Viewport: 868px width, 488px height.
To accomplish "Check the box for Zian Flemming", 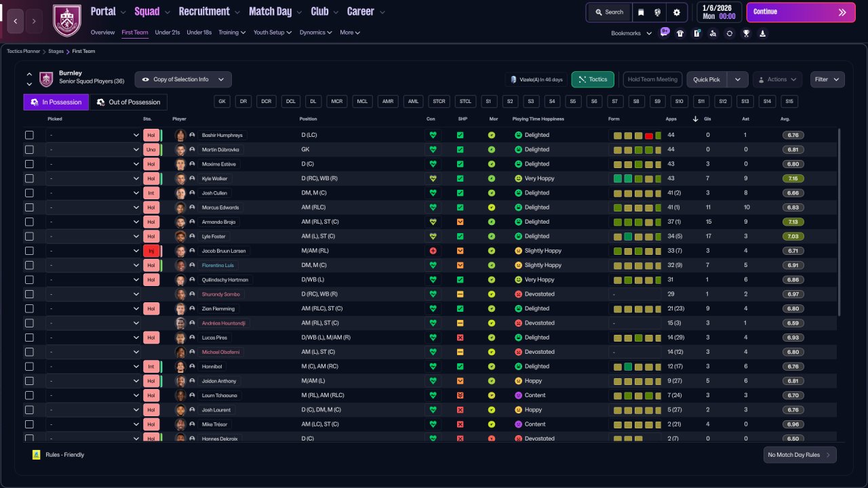I will tap(29, 308).
